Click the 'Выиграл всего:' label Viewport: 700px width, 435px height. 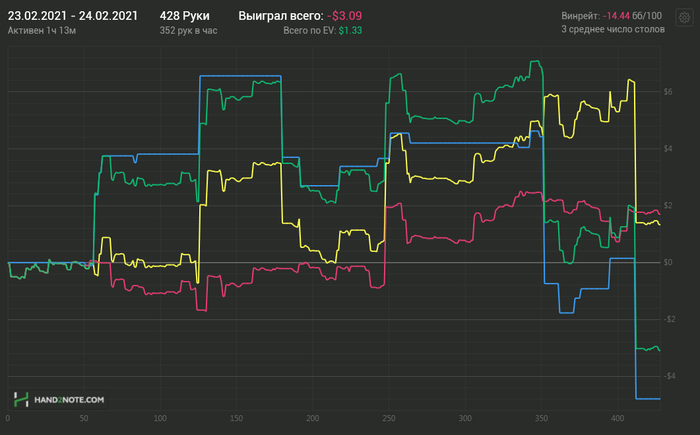[x=281, y=16]
